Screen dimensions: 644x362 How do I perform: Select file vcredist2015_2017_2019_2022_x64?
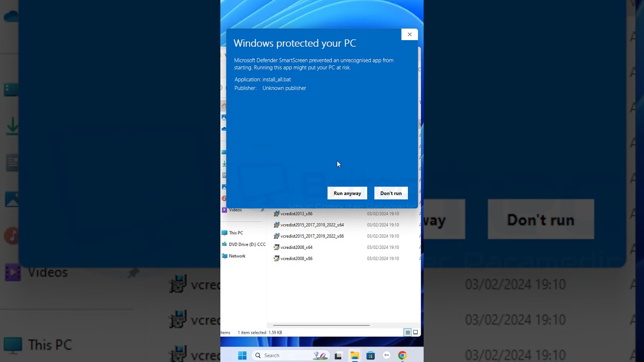[x=312, y=225]
